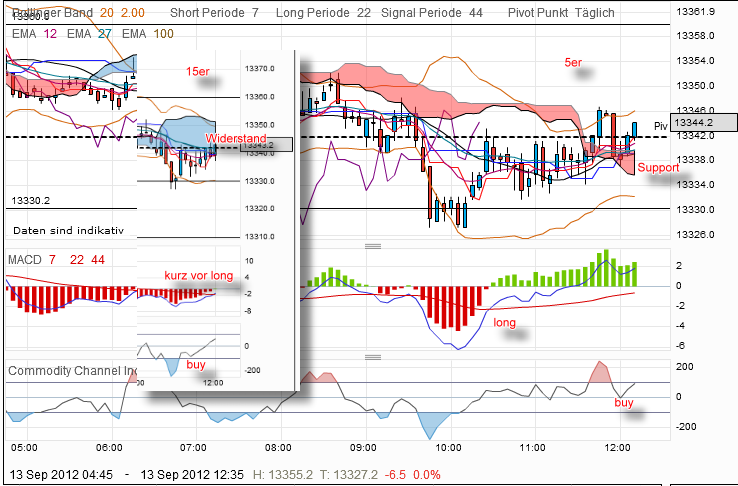The height and width of the screenshot is (486, 738).
Task: Click the 10:00 time axis label
Action: pos(448,447)
